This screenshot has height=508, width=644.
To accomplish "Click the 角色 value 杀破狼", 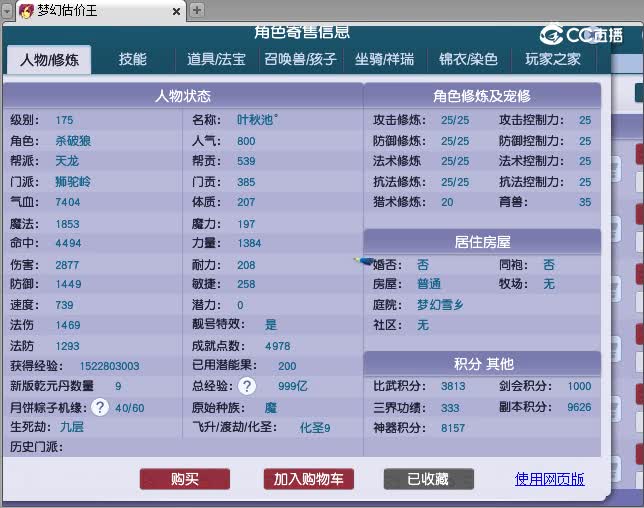I will click(x=73, y=141).
